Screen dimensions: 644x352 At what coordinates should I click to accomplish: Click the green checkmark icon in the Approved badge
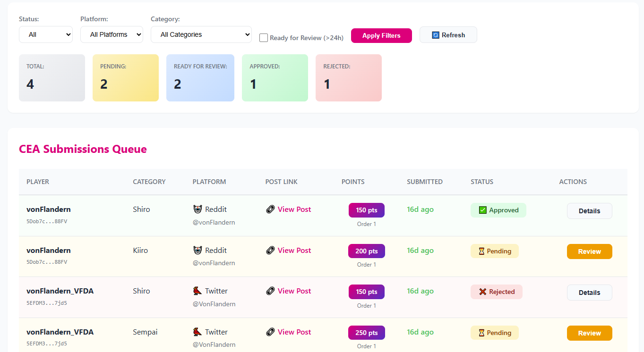[x=482, y=210]
